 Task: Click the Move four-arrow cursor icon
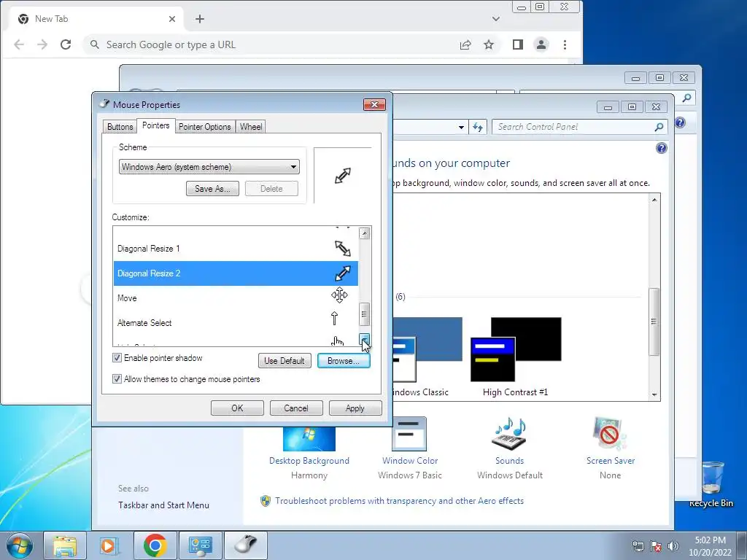(x=339, y=295)
